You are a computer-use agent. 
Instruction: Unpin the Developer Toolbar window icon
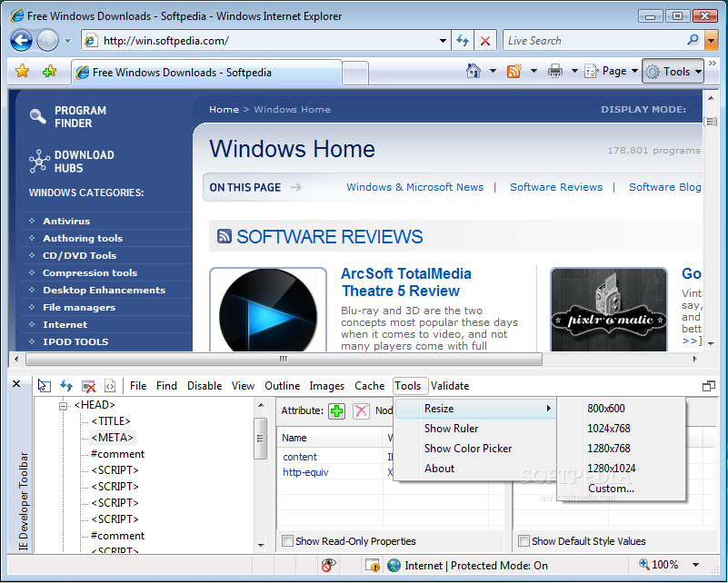coord(709,386)
